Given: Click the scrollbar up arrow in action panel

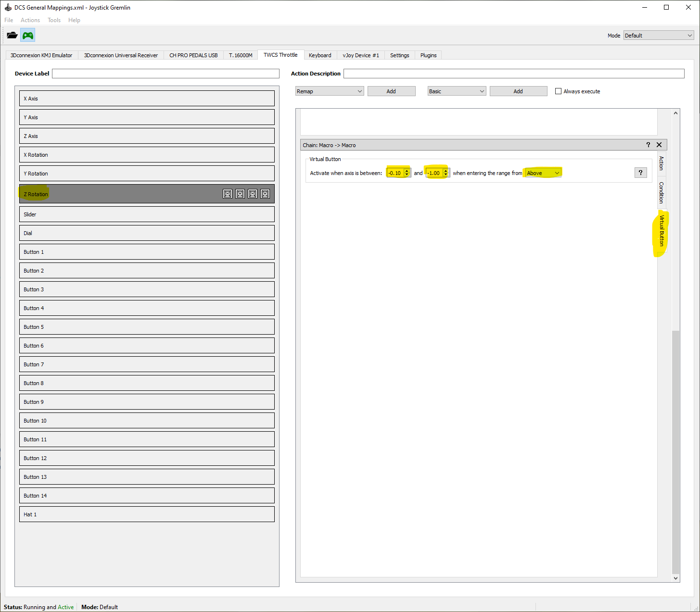Looking at the screenshot, I should [676, 113].
